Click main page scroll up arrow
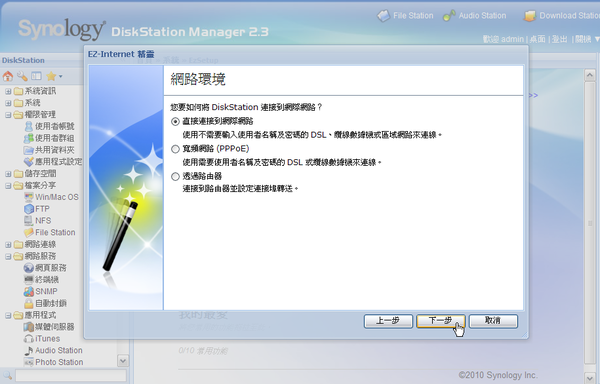Screen dimensions: 600x384 (x=590, y=75)
